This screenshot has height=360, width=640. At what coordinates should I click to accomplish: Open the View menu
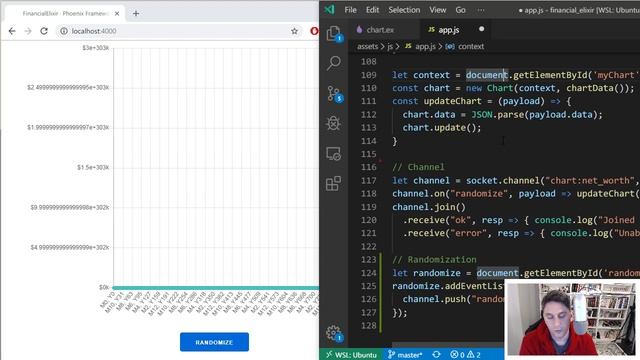(x=438, y=10)
